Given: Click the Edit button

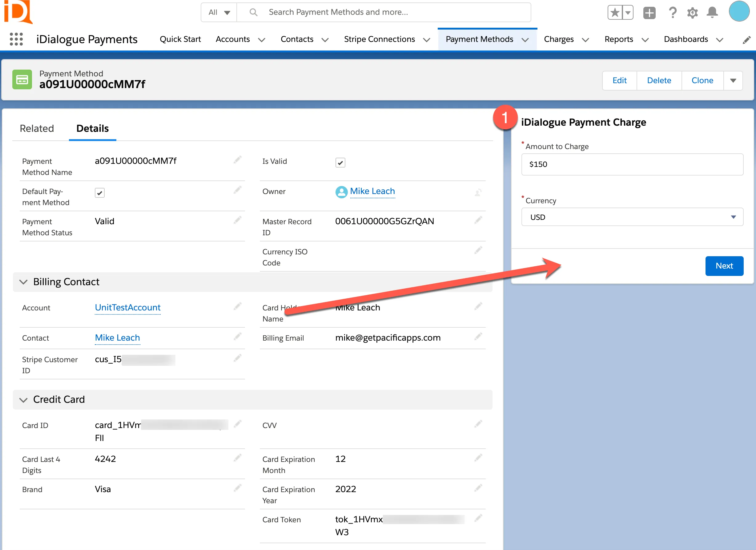Looking at the screenshot, I should (619, 80).
